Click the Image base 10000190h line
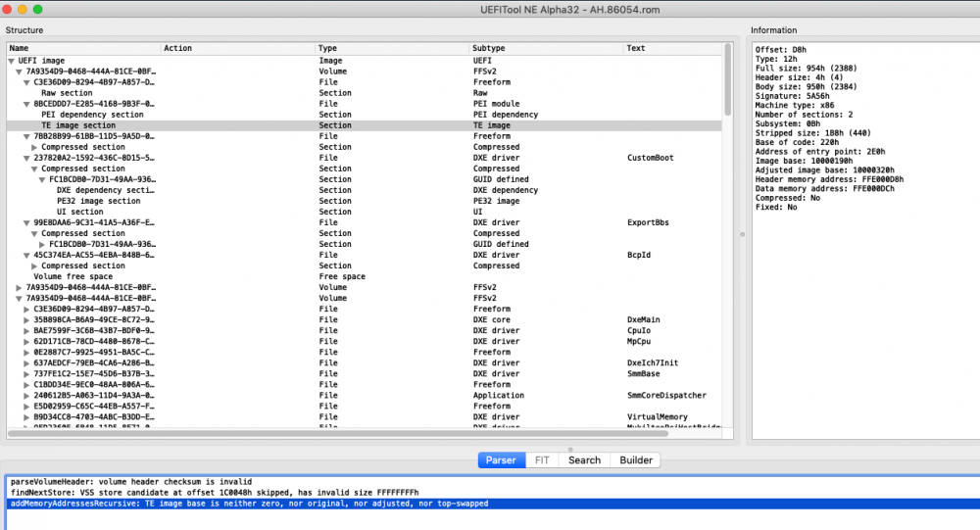 (x=804, y=161)
